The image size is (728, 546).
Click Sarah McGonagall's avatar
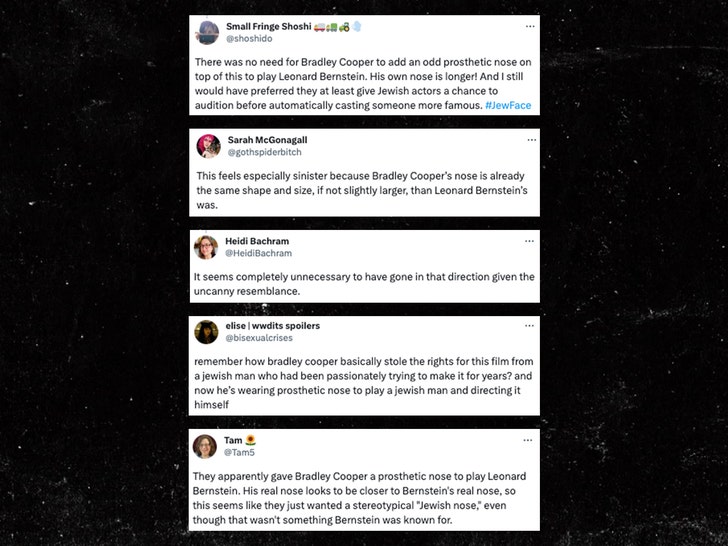208,146
